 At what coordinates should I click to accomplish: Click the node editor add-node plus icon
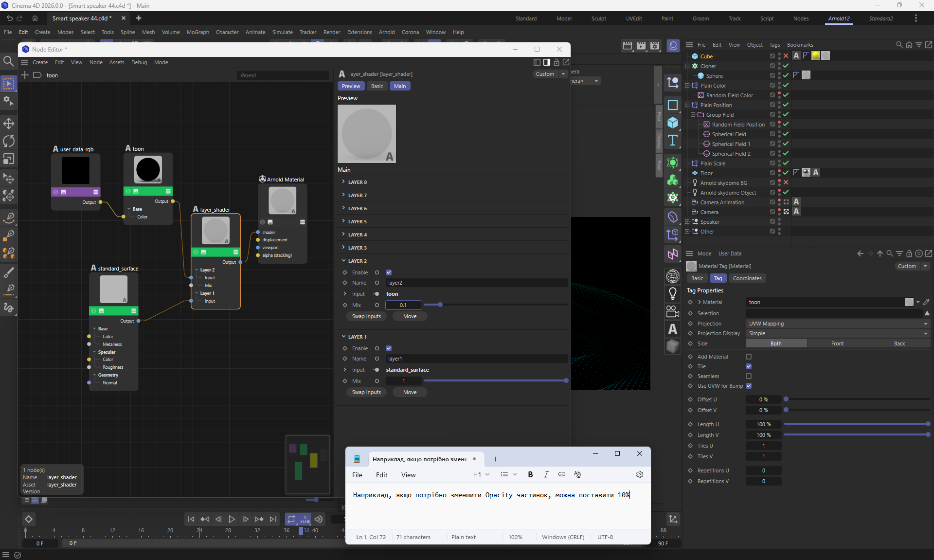25,75
